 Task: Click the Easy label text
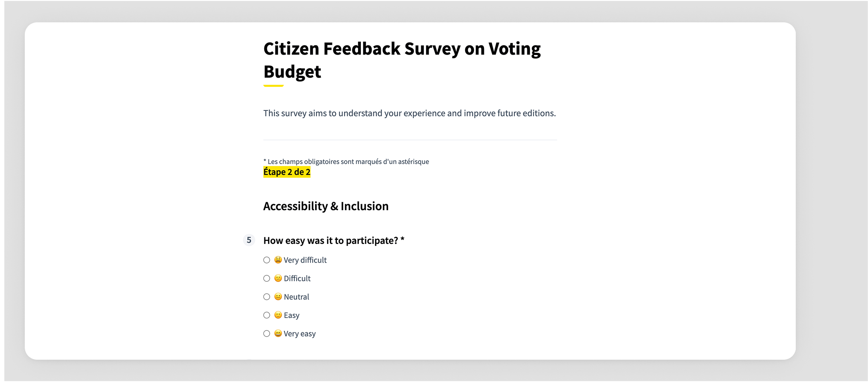(292, 315)
